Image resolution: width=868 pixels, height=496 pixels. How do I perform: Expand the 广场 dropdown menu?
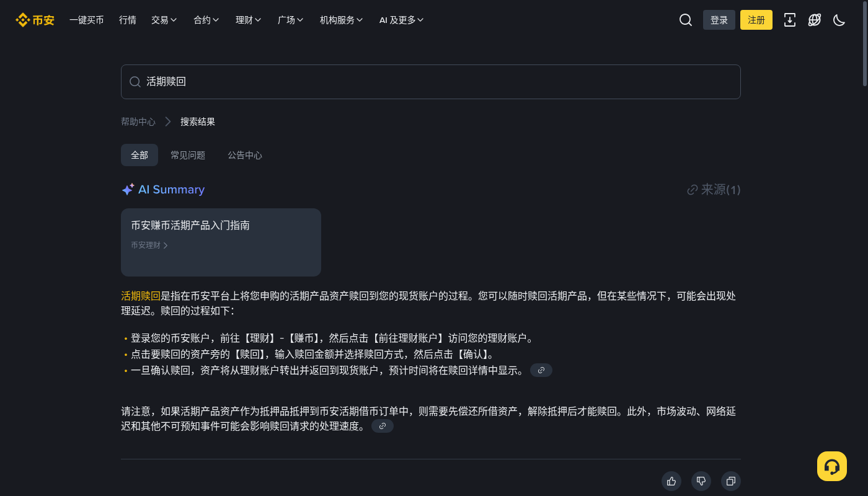[x=291, y=20]
